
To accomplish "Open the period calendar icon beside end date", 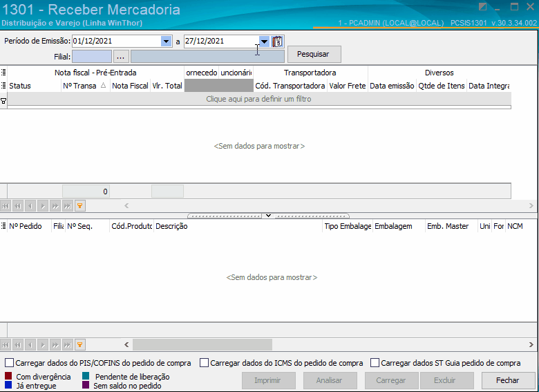I will pos(277,41).
